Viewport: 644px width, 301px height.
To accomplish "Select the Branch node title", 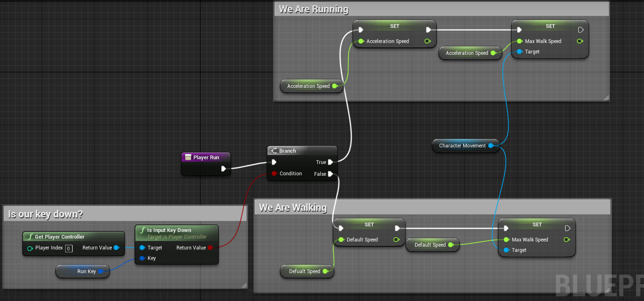I will (x=287, y=151).
